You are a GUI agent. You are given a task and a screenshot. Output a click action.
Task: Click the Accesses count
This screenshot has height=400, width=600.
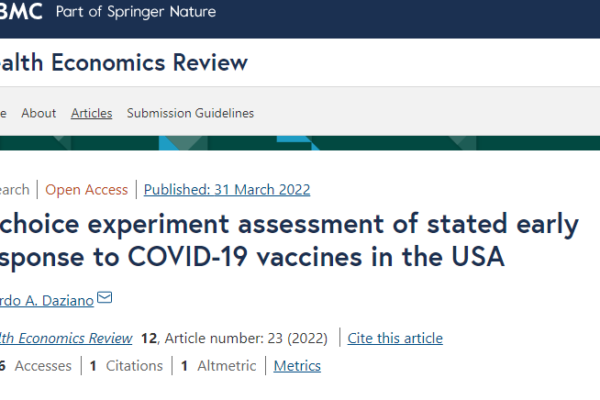tap(36, 366)
